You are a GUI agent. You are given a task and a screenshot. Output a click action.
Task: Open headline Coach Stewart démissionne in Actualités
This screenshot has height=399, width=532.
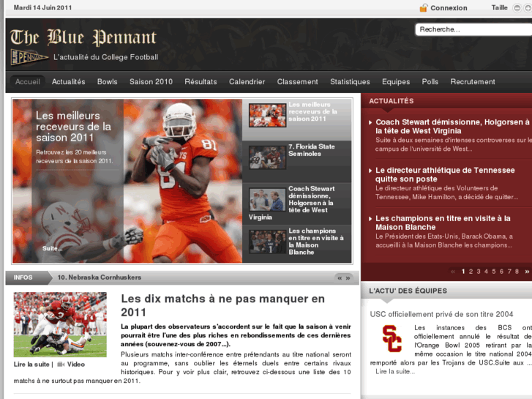452,127
